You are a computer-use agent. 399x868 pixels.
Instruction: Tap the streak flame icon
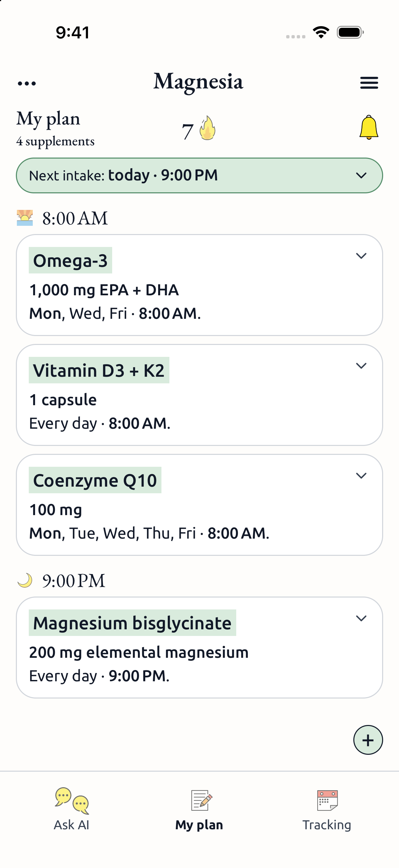pyautogui.click(x=207, y=128)
